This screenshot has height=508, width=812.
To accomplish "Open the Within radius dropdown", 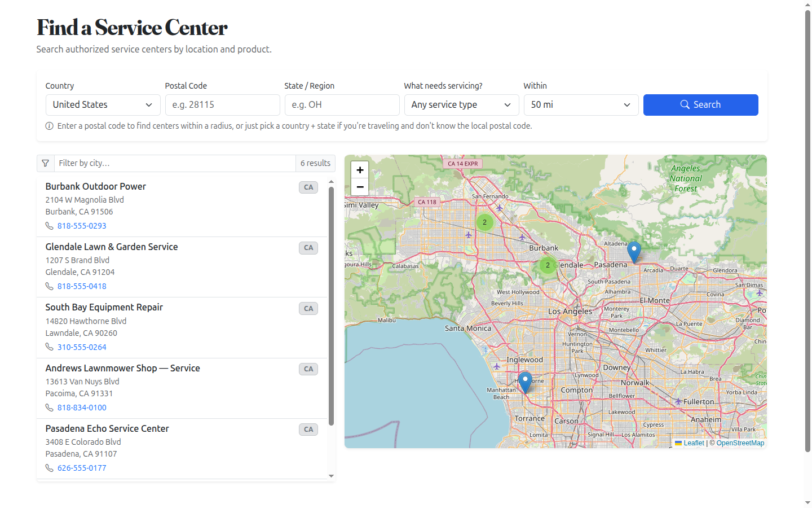I will point(581,105).
